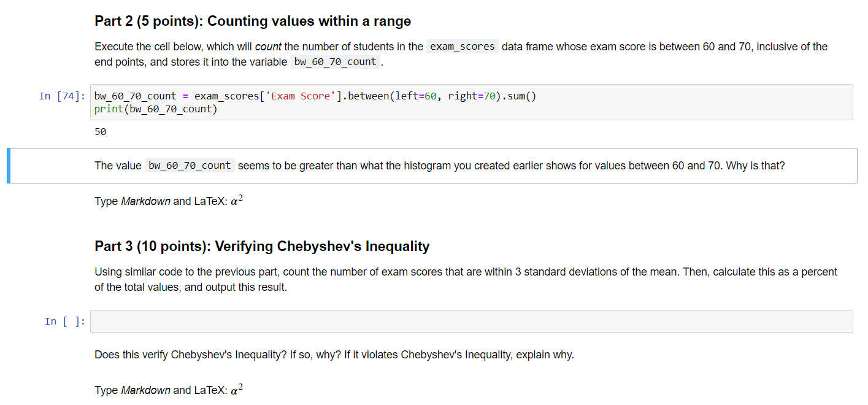Image resolution: width=868 pixels, height=405 pixels.
Task: Click the Chebyshev's Inequality question text
Action: pos(334,354)
